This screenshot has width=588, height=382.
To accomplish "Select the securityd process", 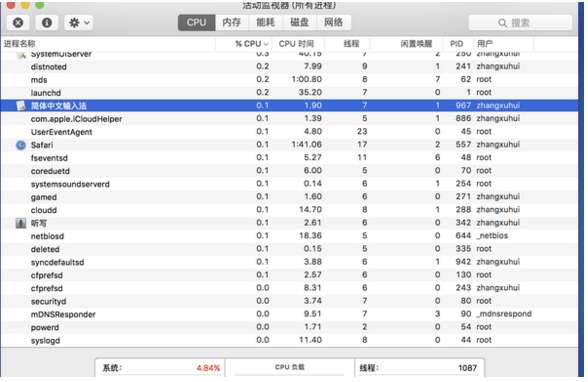I will 48,301.
